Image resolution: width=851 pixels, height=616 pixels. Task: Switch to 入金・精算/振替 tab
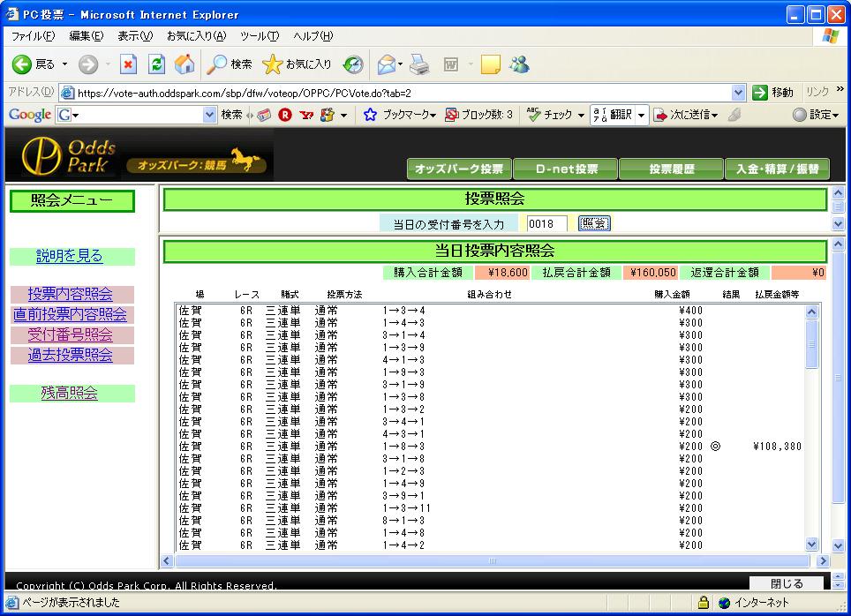coord(777,169)
